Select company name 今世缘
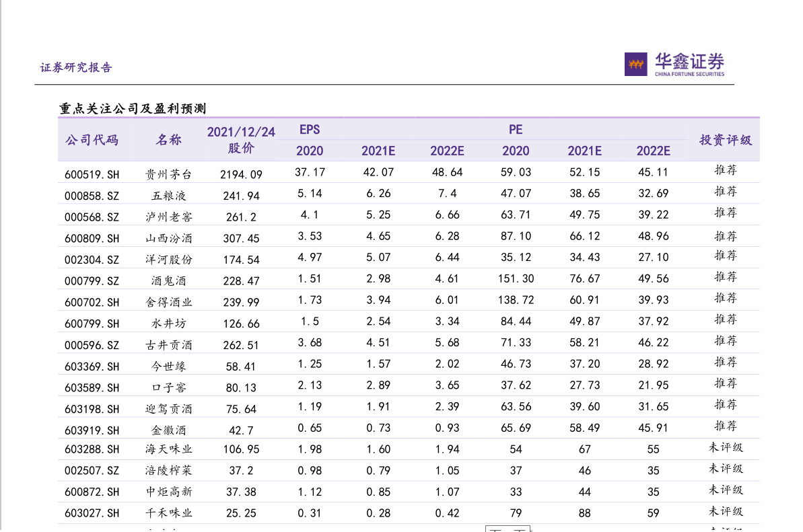Viewport: 803px width, 532px height. pos(168,367)
